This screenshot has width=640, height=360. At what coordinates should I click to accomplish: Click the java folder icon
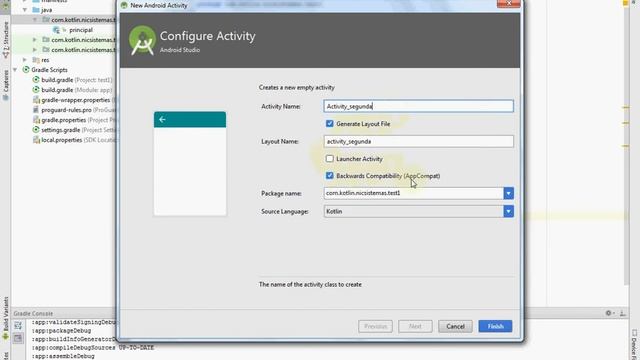coord(36,10)
